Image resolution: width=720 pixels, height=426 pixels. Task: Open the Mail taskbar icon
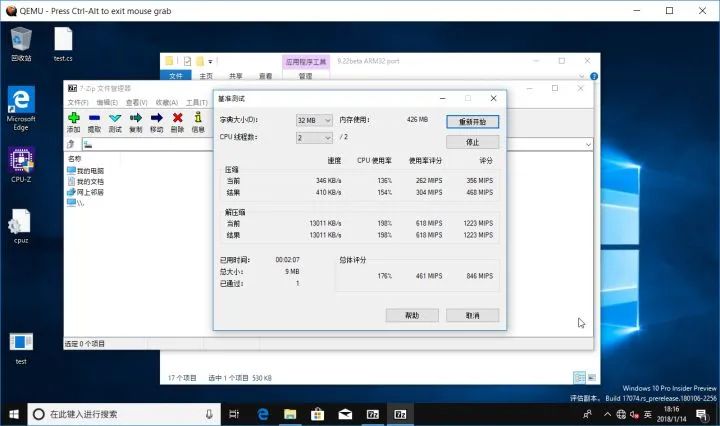pyautogui.click(x=345, y=415)
